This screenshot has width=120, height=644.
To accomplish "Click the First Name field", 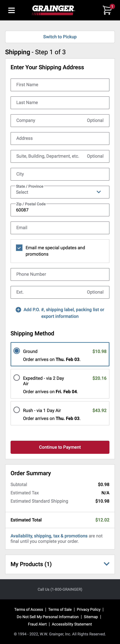I will click(60, 85).
